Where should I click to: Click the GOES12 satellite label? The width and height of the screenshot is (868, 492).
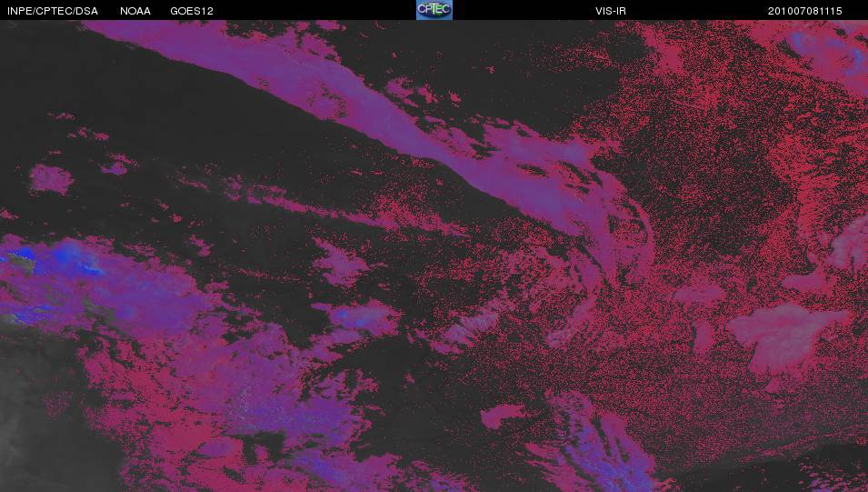click(x=192, y=11)
